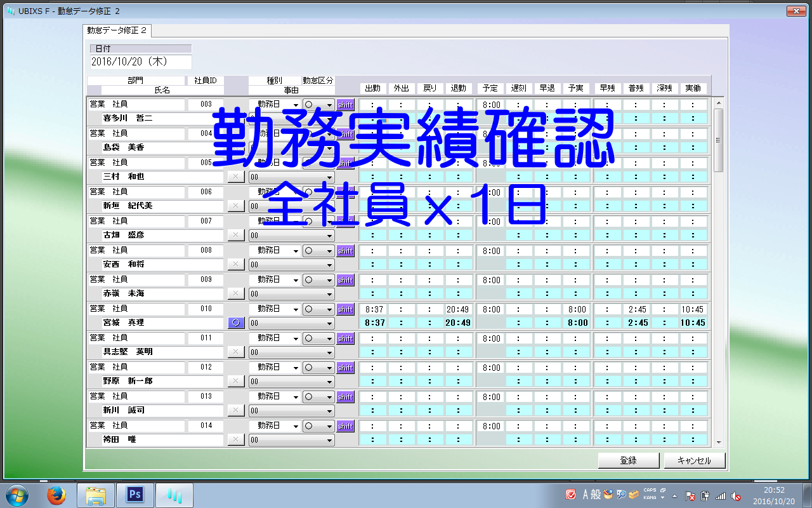
Task: Open Windows Explorer folder icon in taskbar
Action: click(96, 495)
